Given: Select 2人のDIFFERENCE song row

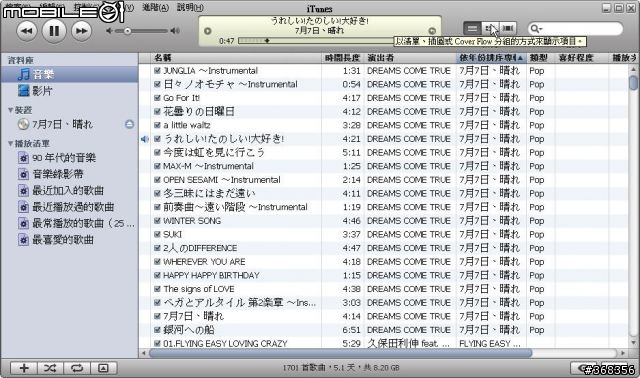Looking at the screenshot, I should pyautogui.click(x=384, y=248).
